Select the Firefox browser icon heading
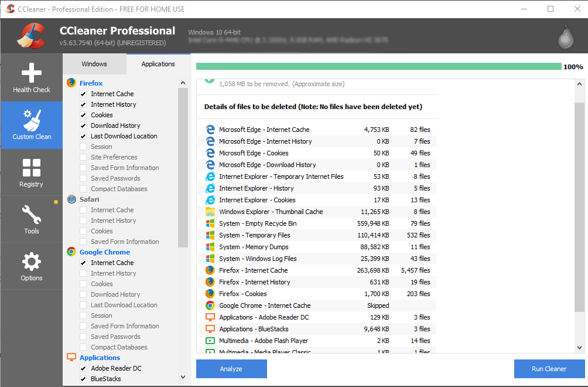 coord(71,83)
